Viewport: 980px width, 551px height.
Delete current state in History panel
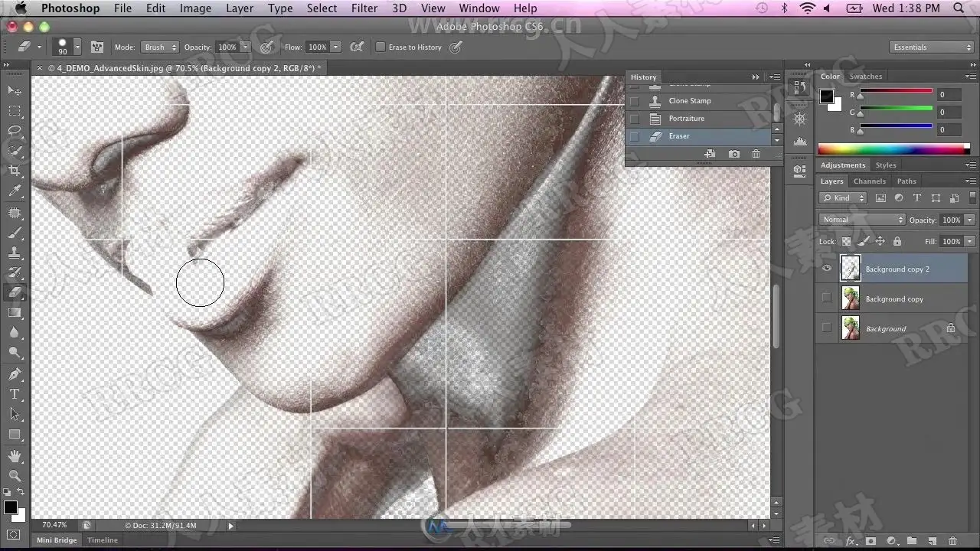coord(756,154)
